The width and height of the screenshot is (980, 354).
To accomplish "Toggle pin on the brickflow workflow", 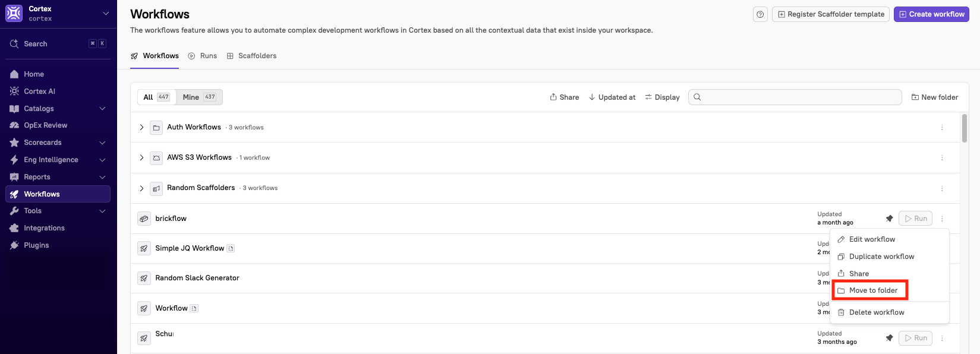I will click(x=890, y=219).
